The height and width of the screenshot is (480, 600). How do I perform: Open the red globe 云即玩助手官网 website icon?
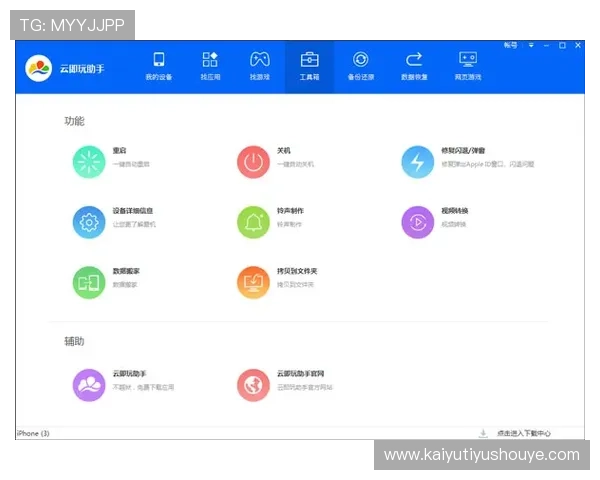253,385
